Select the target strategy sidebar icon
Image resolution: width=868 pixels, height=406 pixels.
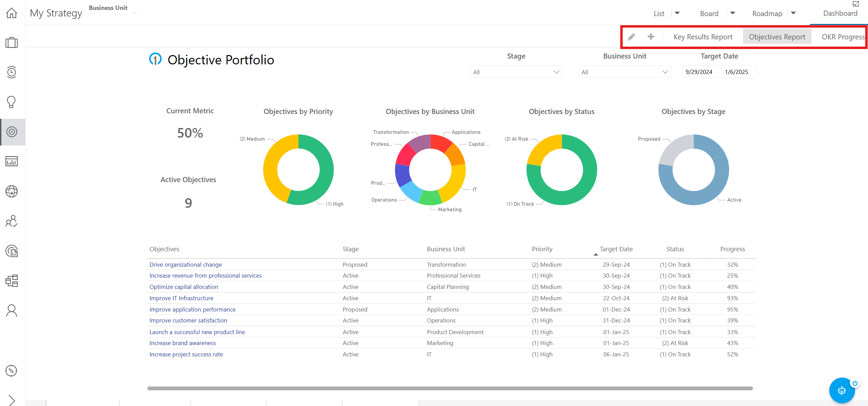[12, 132]
